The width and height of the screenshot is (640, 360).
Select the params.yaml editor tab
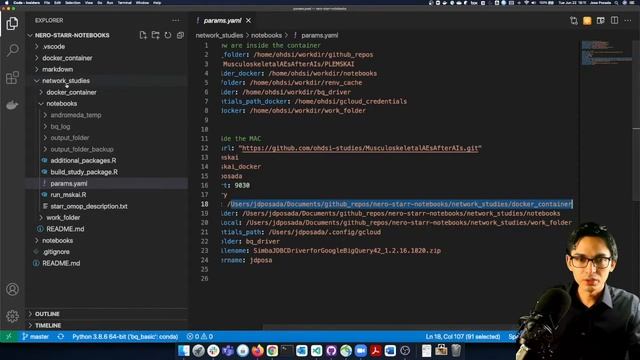point(223,20)
